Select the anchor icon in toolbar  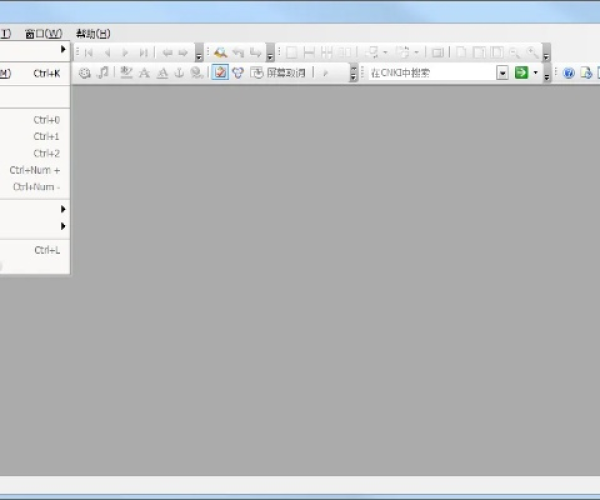click(x=179, y=73)
